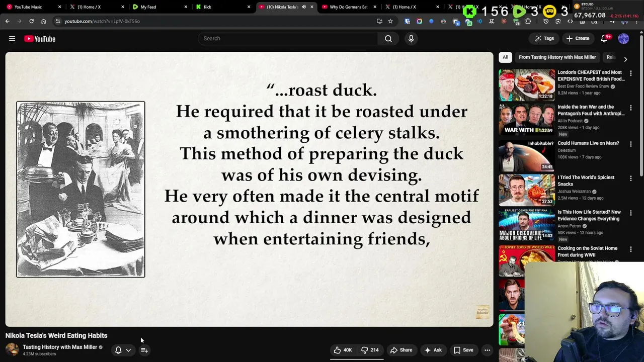Open options menu for London's CHEAPEST video
Viewport: 644px width, 362px height.
pos(631,73)
